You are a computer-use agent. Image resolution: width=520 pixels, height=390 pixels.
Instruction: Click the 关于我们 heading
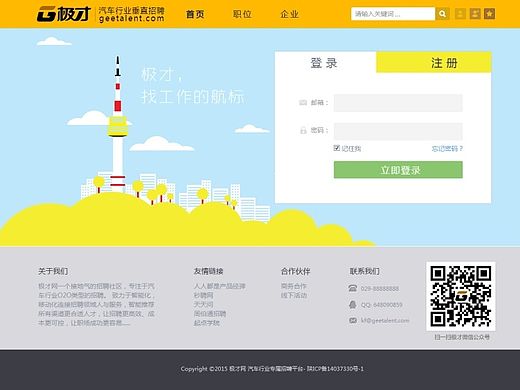point(53,271)
